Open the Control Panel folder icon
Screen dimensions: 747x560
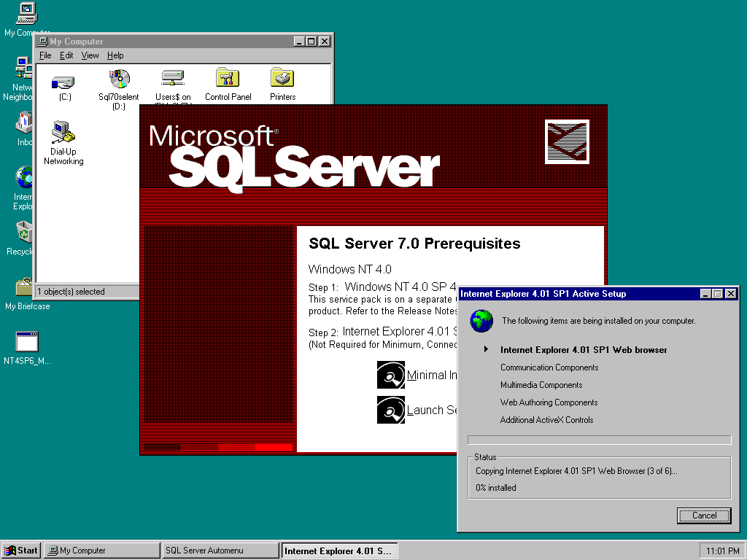click(x=228, y=77)
